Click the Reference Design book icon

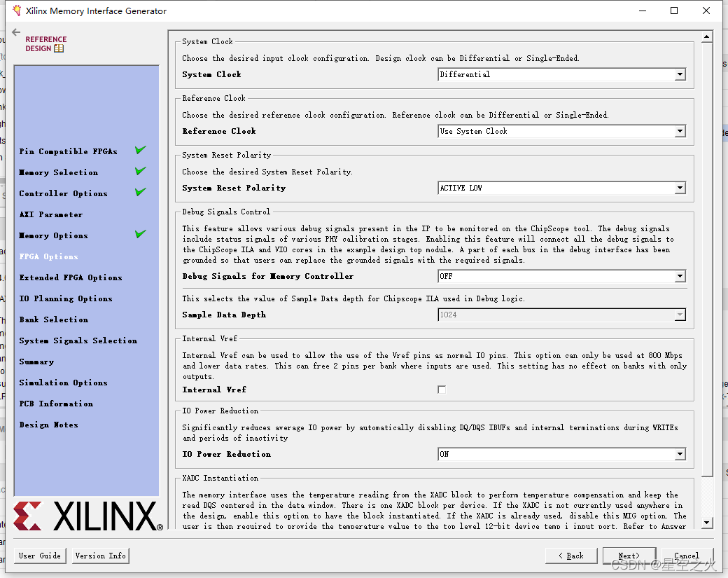click(59, 48)
